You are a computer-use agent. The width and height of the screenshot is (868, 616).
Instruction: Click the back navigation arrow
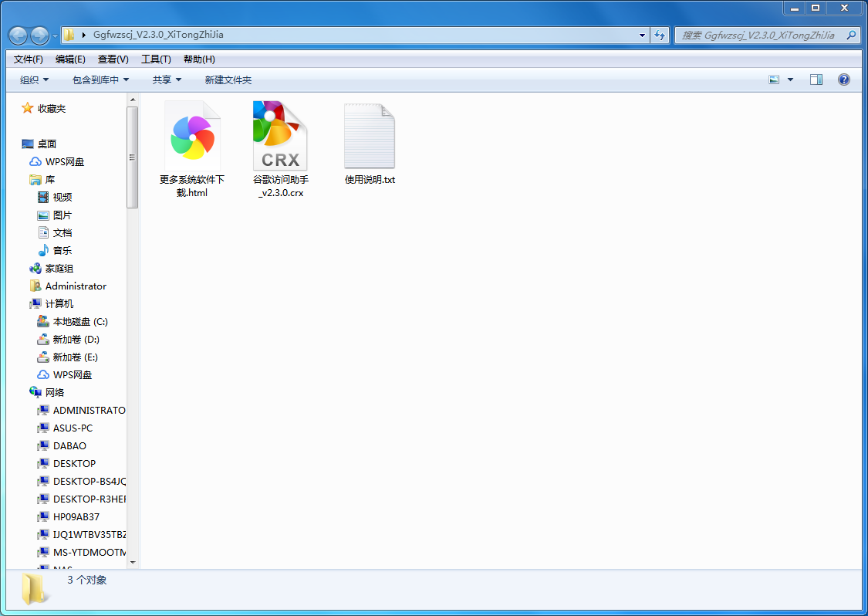(x=19, y=36)
